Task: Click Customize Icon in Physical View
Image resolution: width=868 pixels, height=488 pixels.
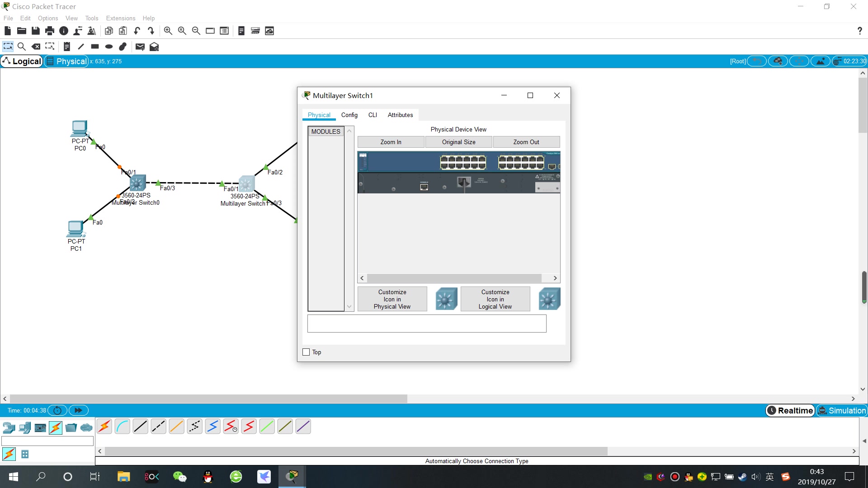Action: pos(392,299)
